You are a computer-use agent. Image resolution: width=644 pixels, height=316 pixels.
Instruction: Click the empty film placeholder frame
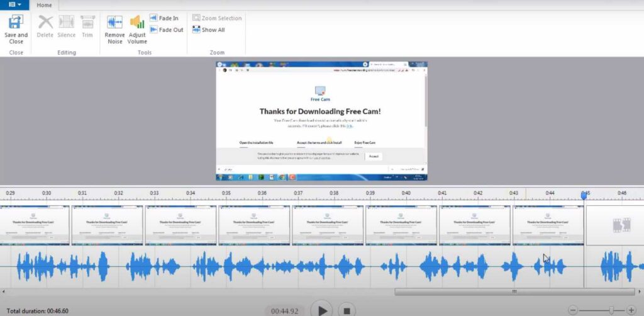(x=615, y=225)
